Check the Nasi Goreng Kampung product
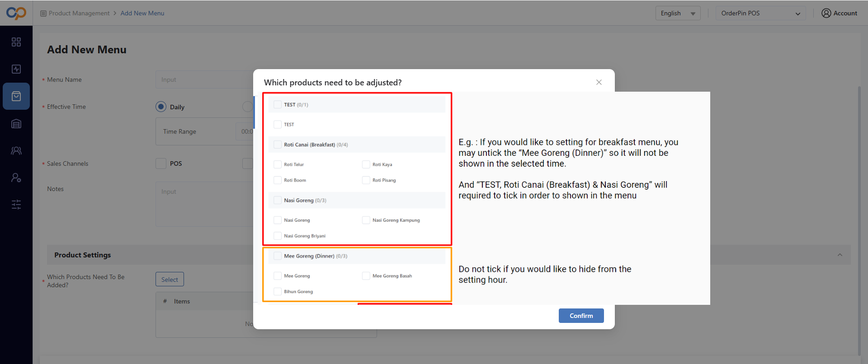 click(366, 220)
